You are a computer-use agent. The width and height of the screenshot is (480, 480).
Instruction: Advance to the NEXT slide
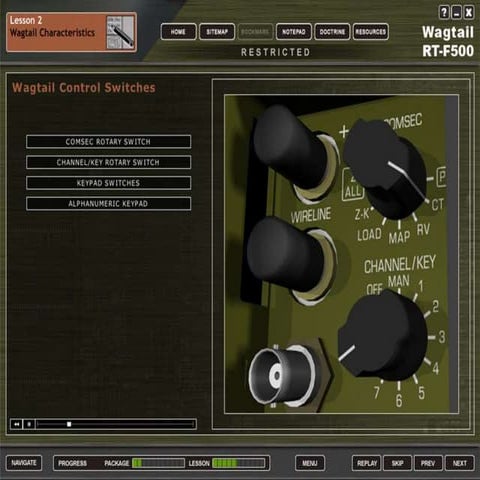coord(460,463)
